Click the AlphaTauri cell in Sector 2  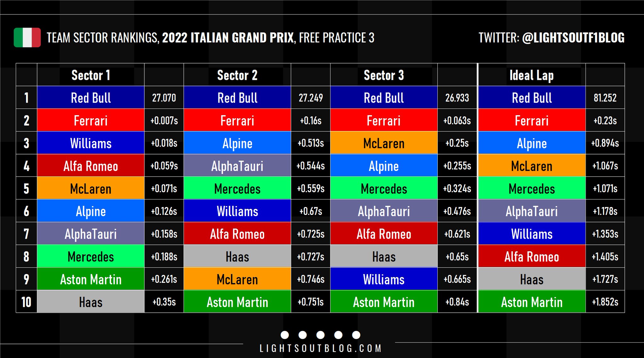[237, 166]
